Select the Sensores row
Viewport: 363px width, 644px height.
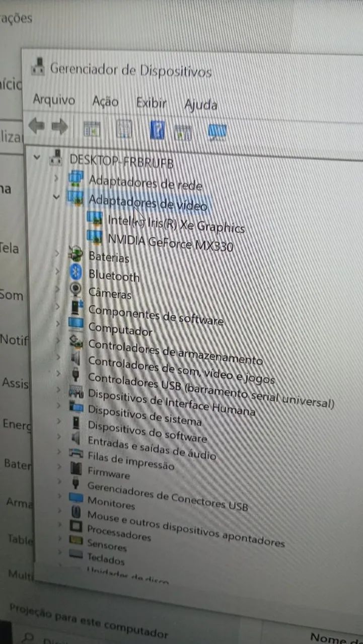tap(107, 545)
